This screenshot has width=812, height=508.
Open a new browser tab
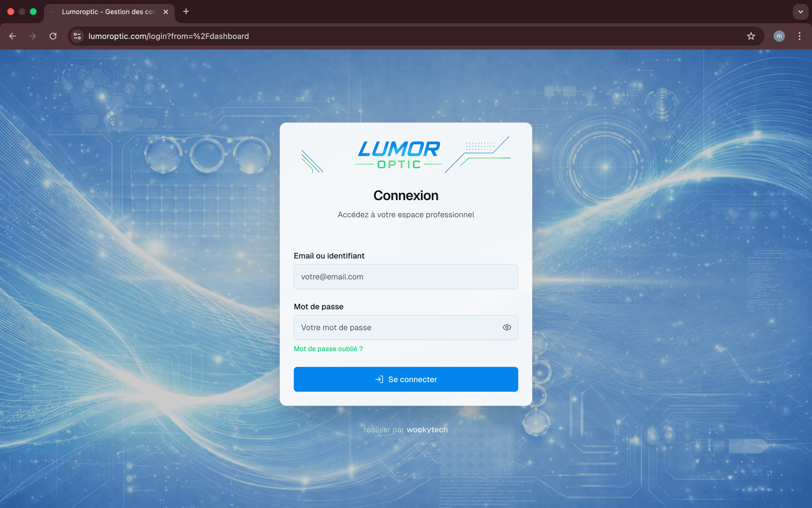186,11
